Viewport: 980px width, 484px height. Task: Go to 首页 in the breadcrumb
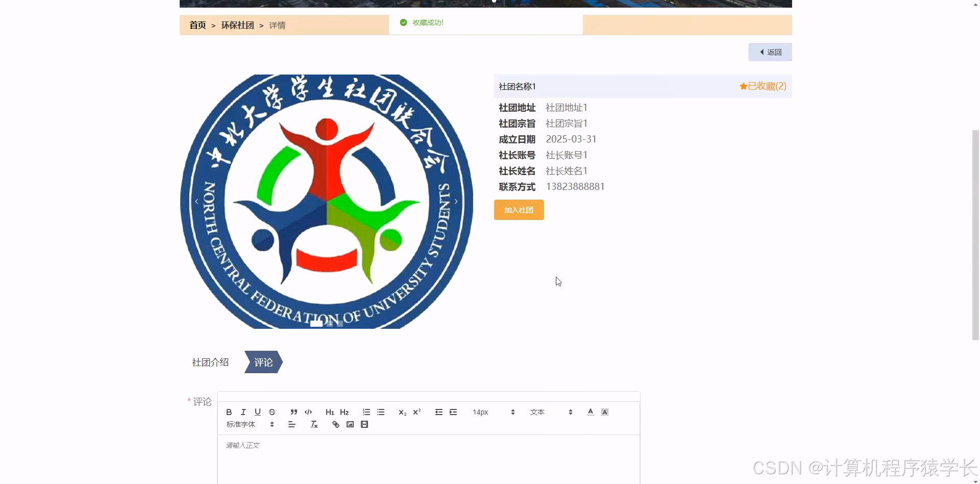click(198, 25)
